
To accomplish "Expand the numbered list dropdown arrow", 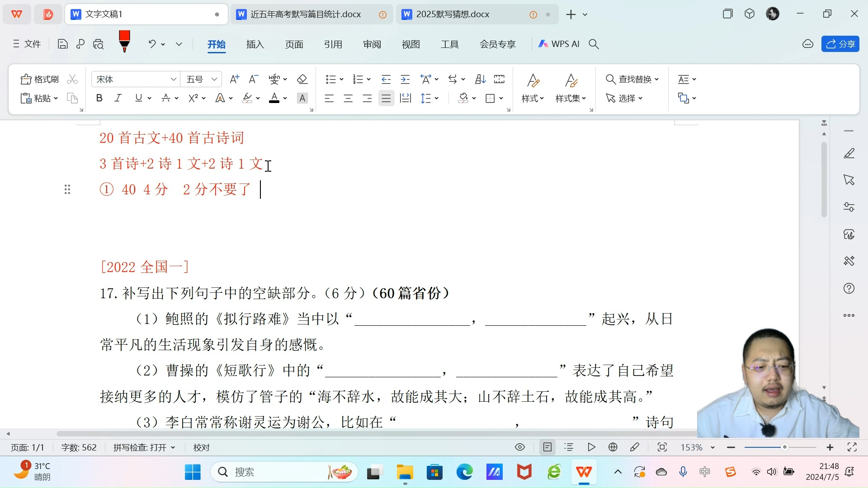I will 369,79.
